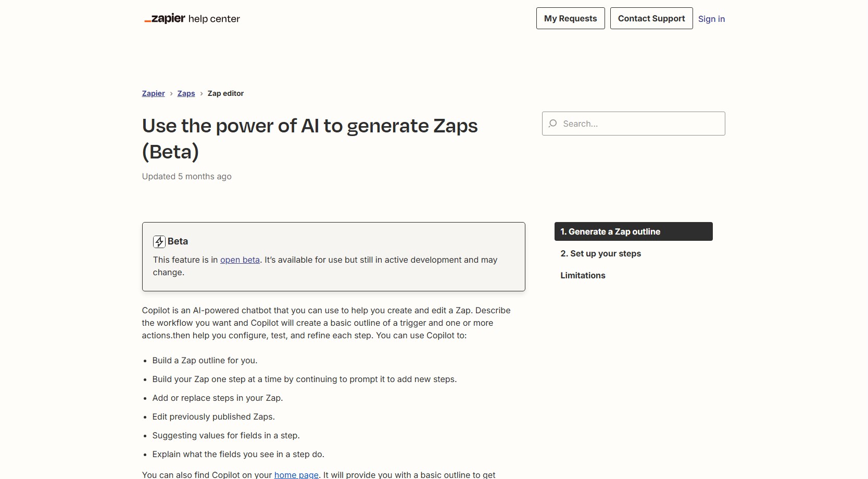Click the magnifier icon in the search box
The height and width of the screenshot is (479, 868).
553,124
